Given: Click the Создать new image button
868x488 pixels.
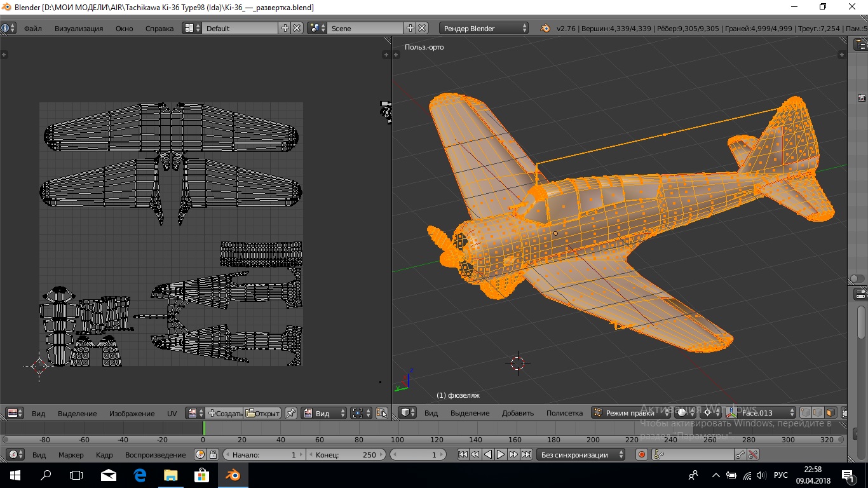Looking at the screenshot, I should (x=225, y=413).
